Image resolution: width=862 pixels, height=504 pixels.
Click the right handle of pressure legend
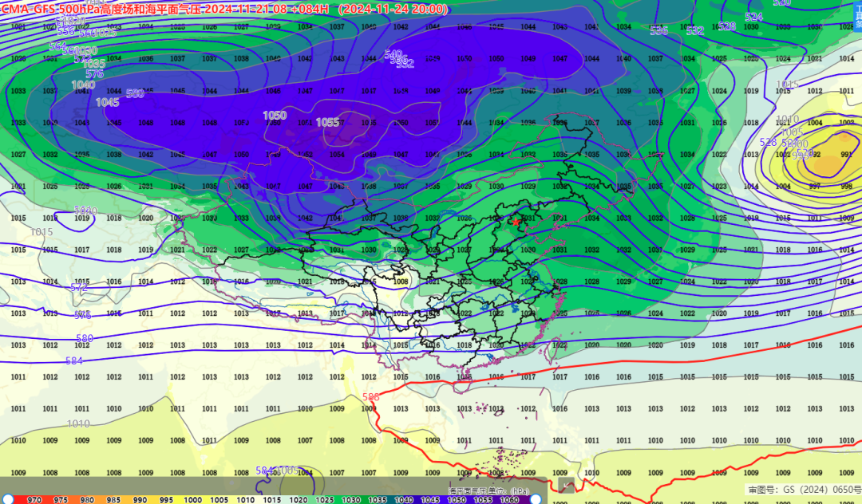point(536,498)
